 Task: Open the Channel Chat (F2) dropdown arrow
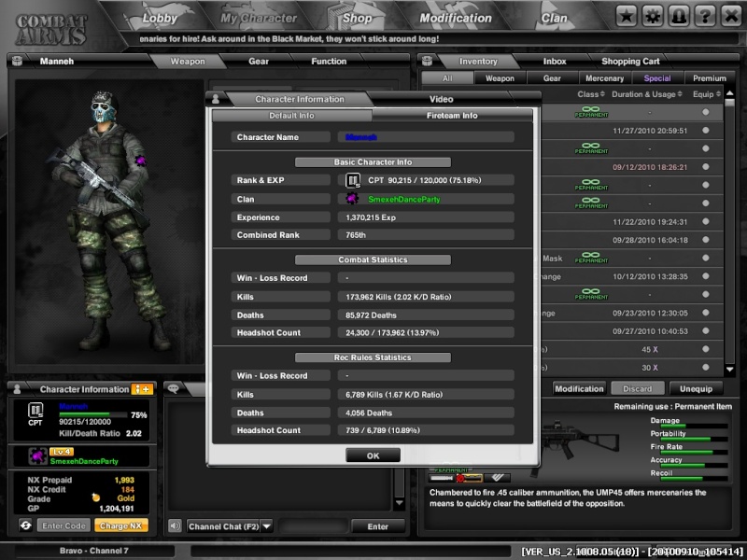(x=267, y=526)
